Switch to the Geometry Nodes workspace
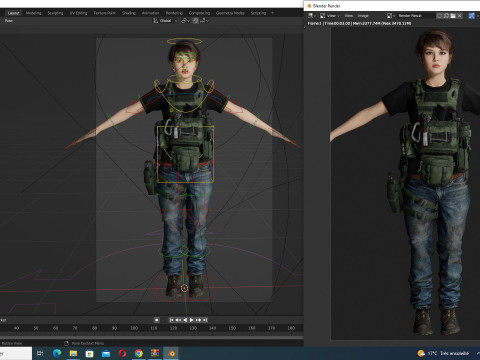 point(230,13)
